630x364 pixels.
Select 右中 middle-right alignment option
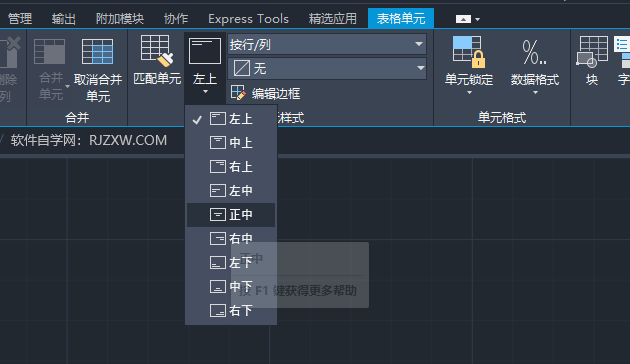pyautogui.click(x=231, y=239)
